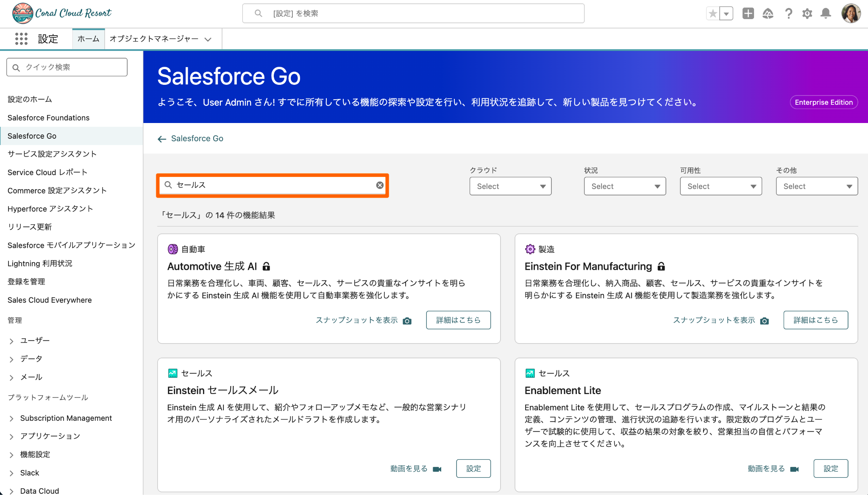
Task: Clear the セールス search text
Action: [380, 185]
